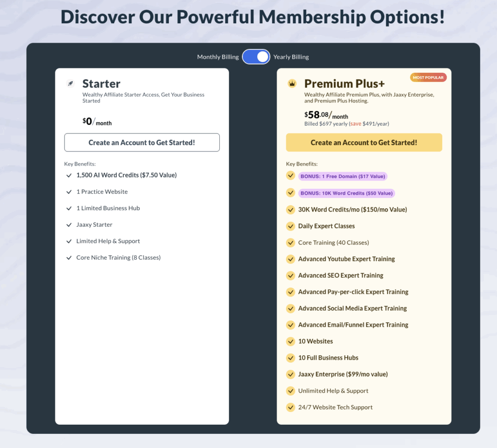The height and width of the screenshot is (448, 497).
Task: Select the Monthly Billing label
Action: pyautogui.click(x=218, y=57)
